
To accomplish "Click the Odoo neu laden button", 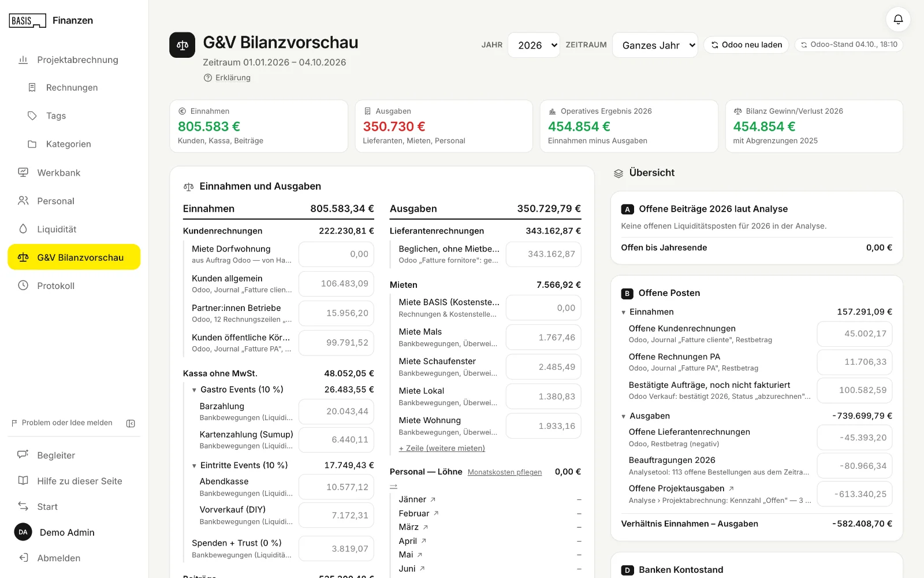I will [x=746, y=45].
